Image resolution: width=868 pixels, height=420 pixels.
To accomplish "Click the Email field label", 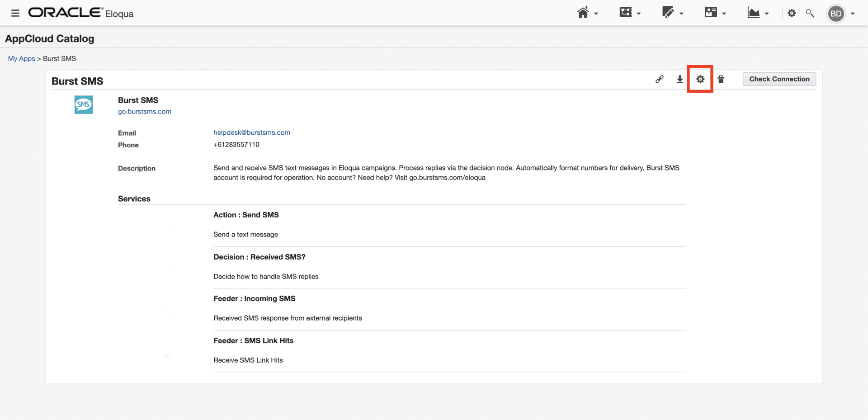I will point(127,133).
